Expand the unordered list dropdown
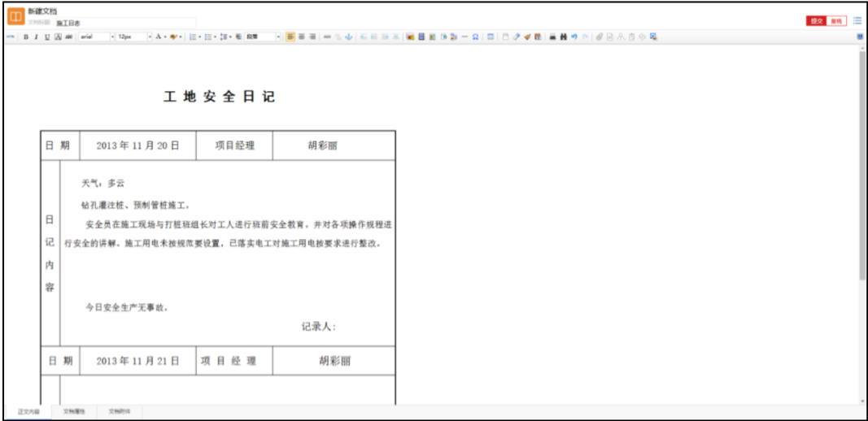 [x=216, y=37]
